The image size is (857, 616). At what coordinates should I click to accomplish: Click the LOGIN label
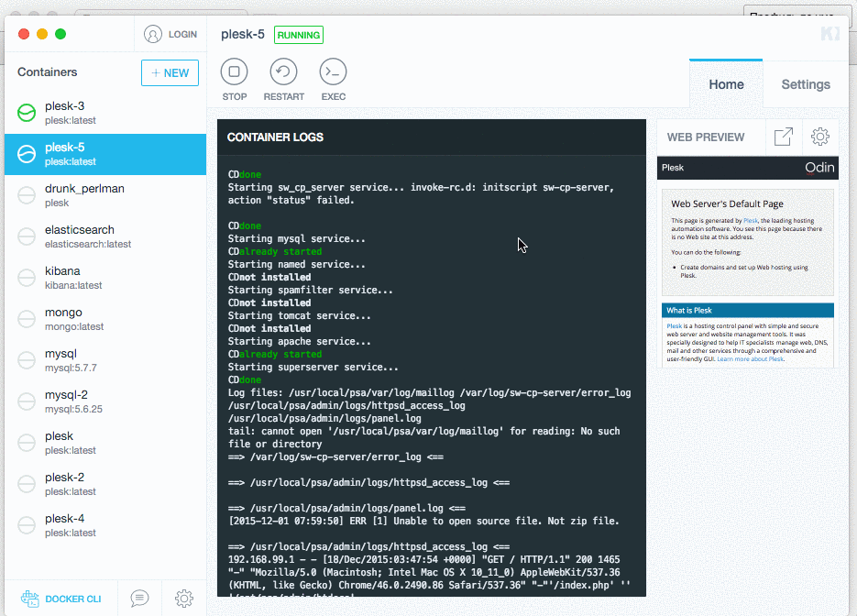pyautogui.click(x=182, y=34)
